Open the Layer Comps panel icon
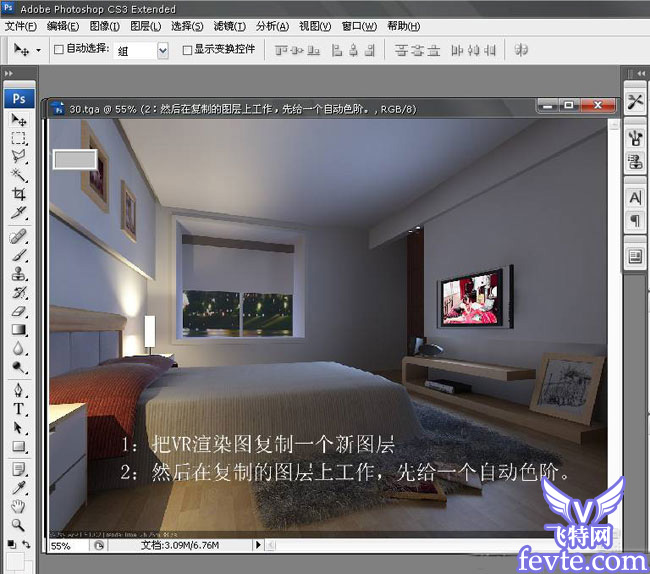This screenshot has width=650, height=574. tap(635, 257)
